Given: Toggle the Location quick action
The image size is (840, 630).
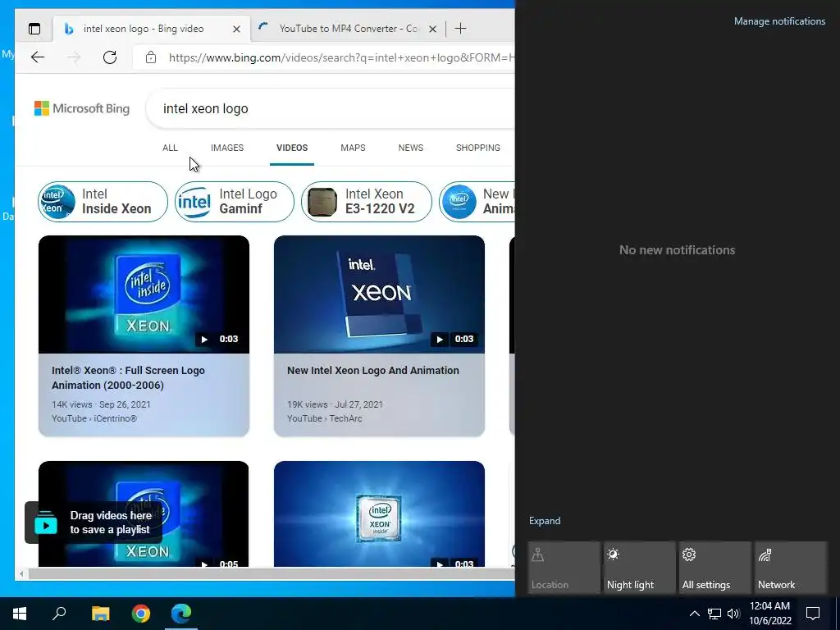Looking at the screenshot, I should [564, 568].
